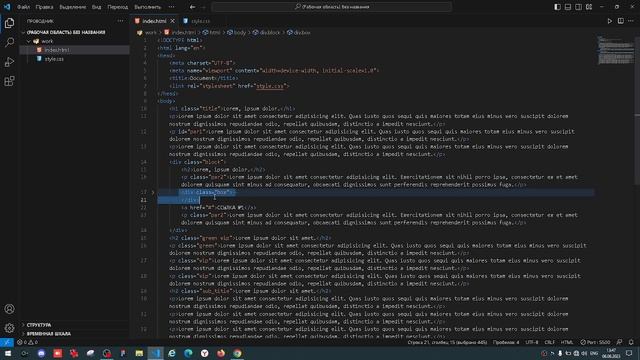Open style.css in the explorer tree
Screen dimensions: 640x360
(54, 59)
